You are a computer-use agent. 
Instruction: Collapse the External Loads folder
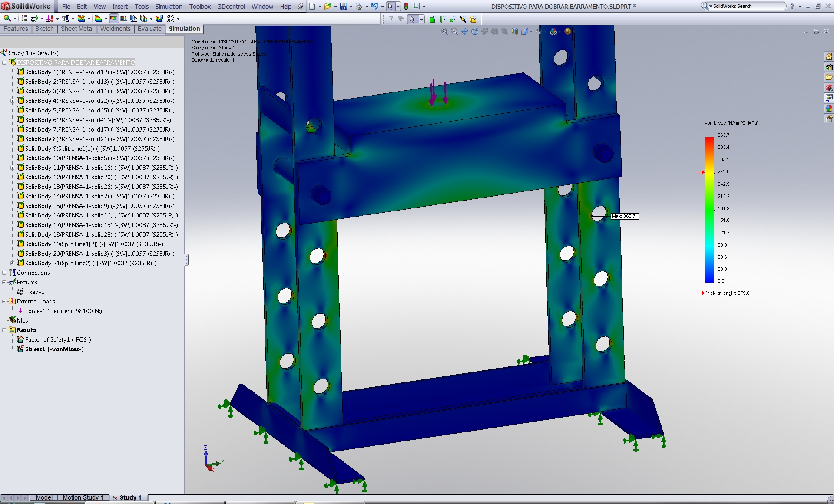click(4, 301)
